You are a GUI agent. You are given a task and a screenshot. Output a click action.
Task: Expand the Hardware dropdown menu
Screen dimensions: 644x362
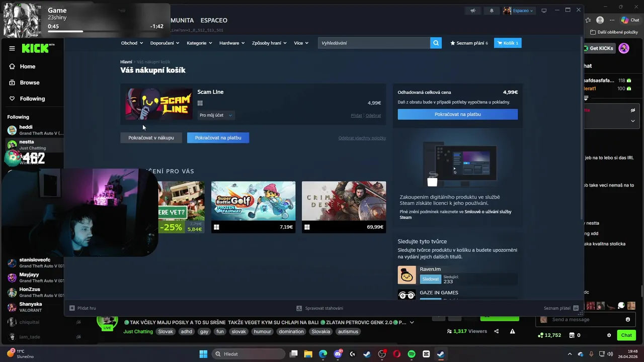pos(232,43)
